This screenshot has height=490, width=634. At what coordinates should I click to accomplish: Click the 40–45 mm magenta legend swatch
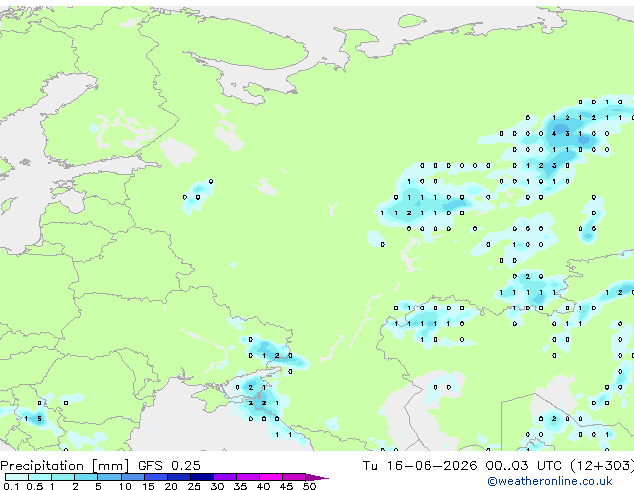[271, 477]
